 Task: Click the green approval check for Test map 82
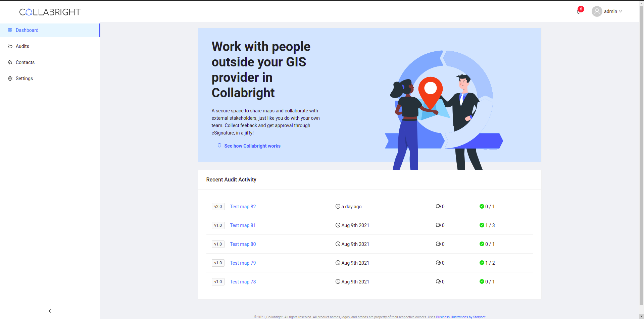482,206
